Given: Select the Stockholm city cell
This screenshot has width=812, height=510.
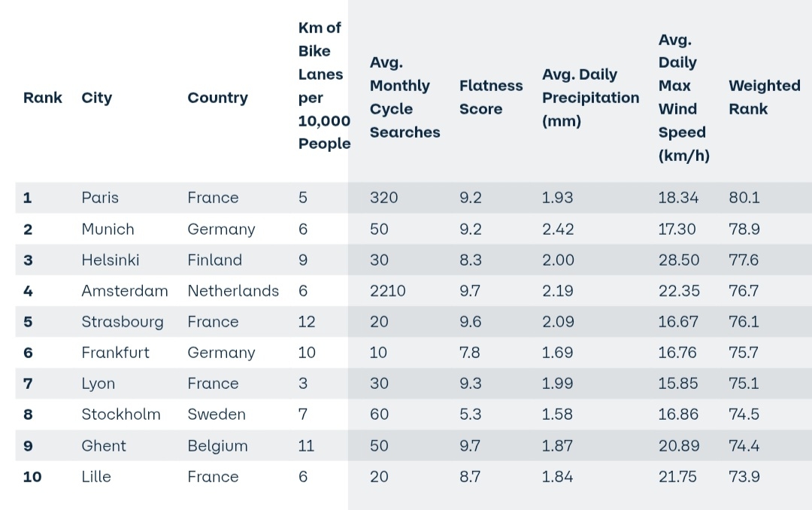Looking at the screenshot, I should [120, 414].
